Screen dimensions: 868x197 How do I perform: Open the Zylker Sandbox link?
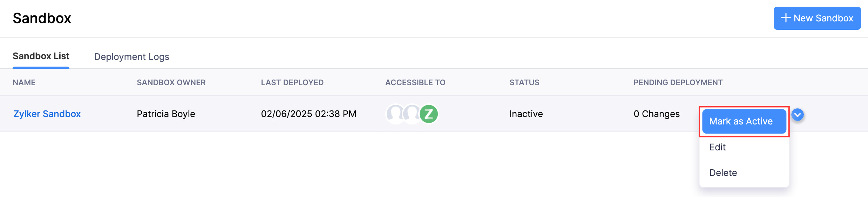[47, 114]
